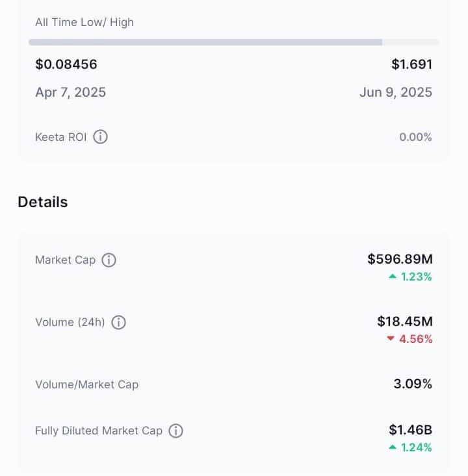Open the Keeta ROI info icon
The height and width of the screenshot is (476, 468).
pos(100,137)
